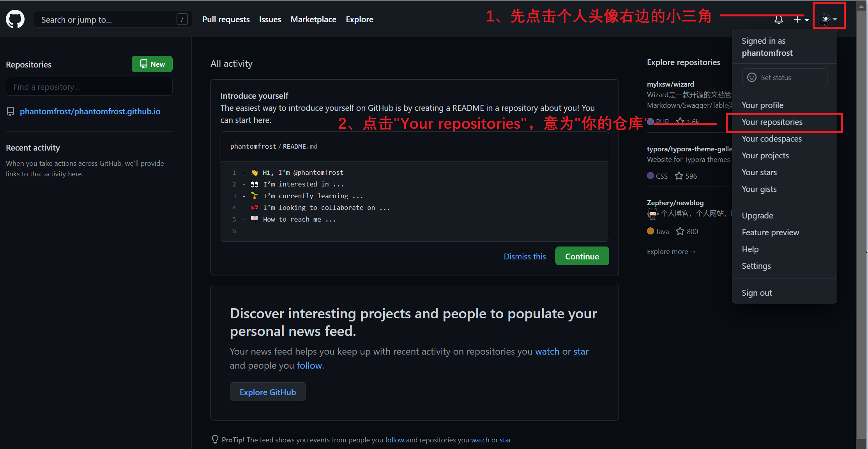The image size is (868, 449).
Task: Open Explore in the top navigation
Action: [x=359, y=19]
